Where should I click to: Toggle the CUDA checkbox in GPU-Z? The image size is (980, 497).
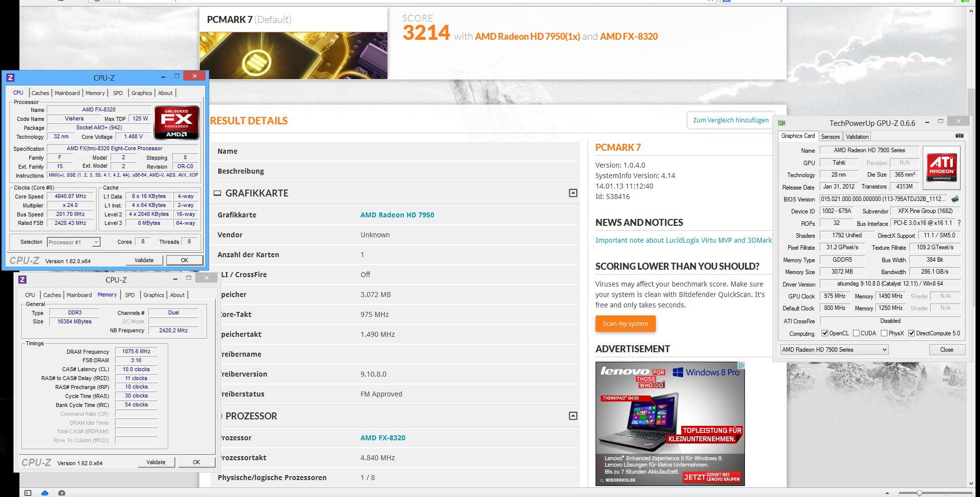(x=856, y=333)
